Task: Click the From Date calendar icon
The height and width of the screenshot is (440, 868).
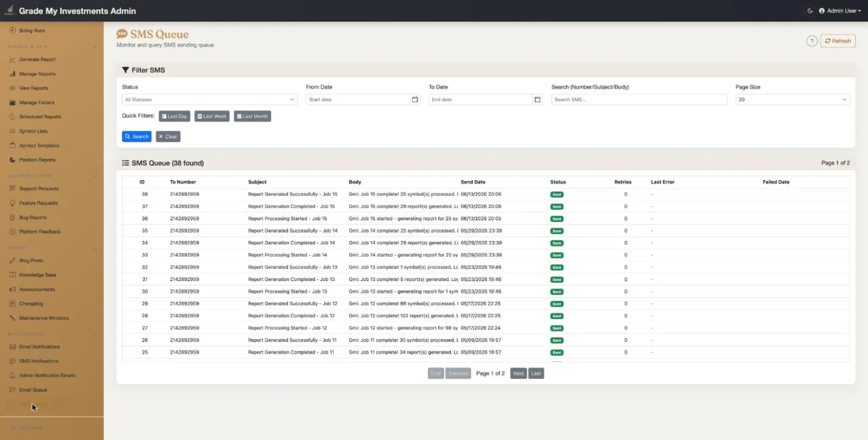Action: tap(415, 100)
